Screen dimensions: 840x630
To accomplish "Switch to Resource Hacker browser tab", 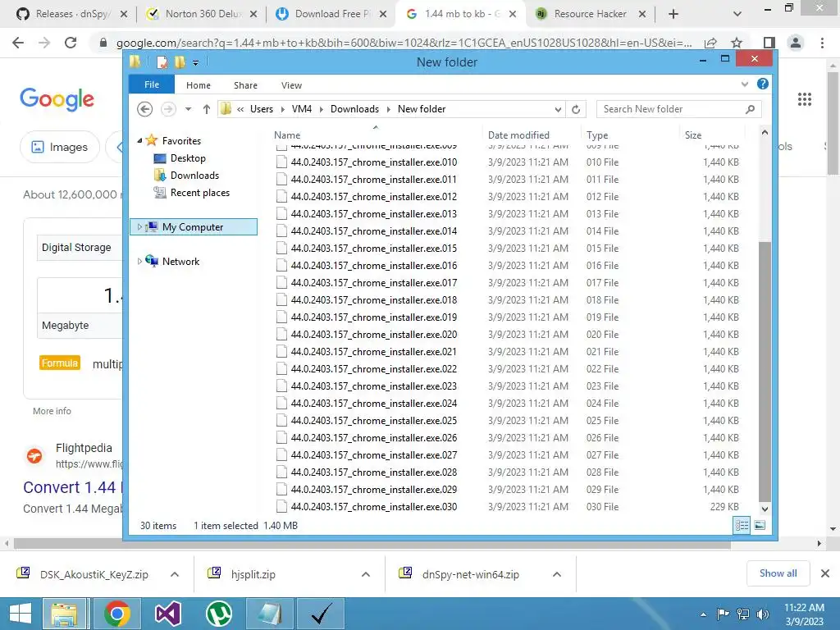I will (589, 14).
